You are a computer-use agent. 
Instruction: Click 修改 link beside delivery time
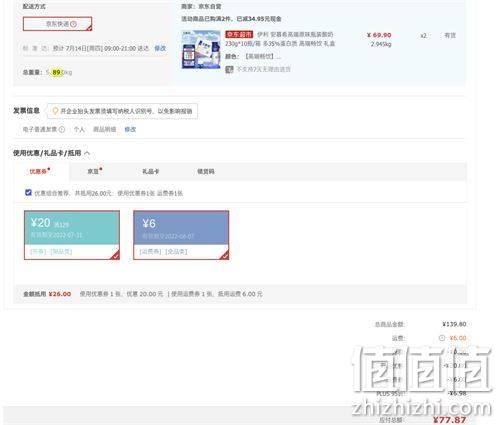pyautogui.click(x=160, y=48)
